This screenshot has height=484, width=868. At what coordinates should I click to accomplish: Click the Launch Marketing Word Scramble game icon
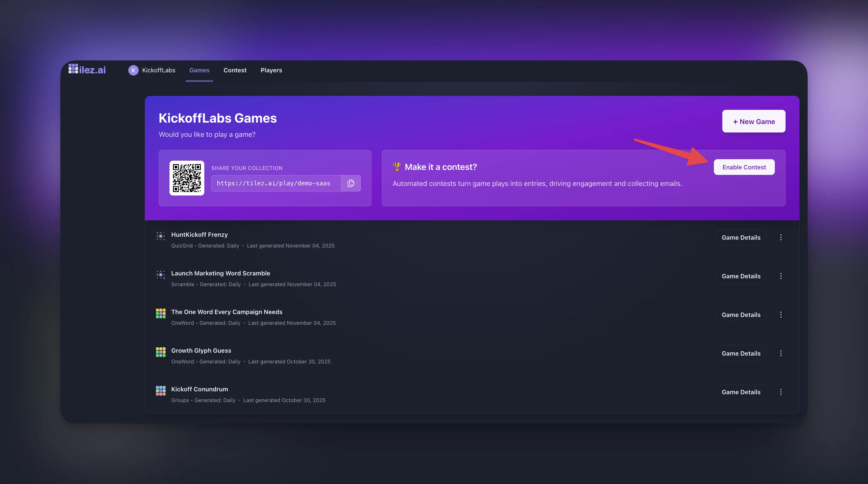pos(161,275)
